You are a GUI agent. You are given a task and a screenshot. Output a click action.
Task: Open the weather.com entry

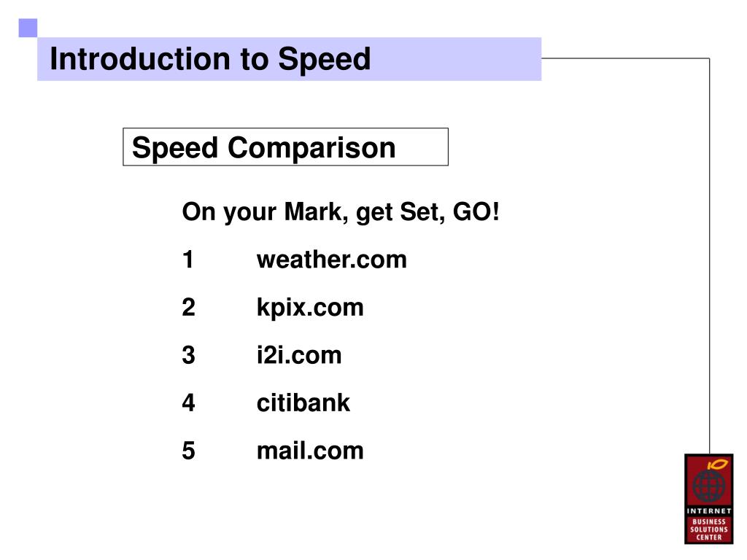[x=332, y=260]
